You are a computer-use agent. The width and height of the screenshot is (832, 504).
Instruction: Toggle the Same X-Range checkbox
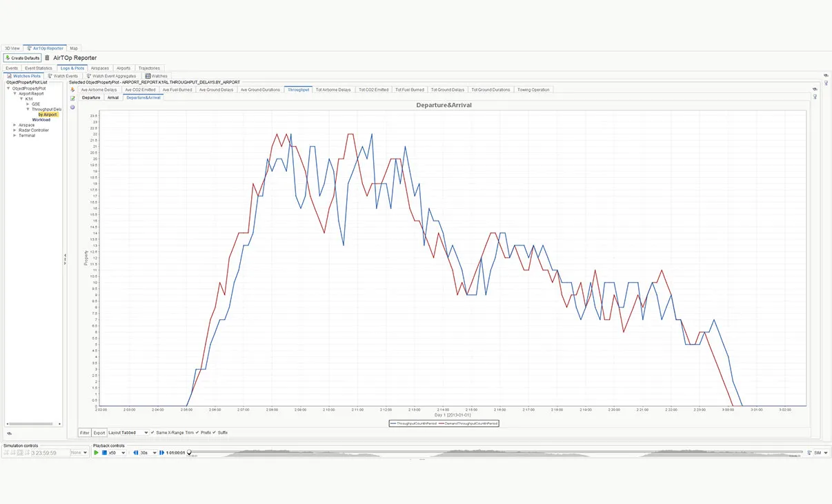[x=152, y=432]
